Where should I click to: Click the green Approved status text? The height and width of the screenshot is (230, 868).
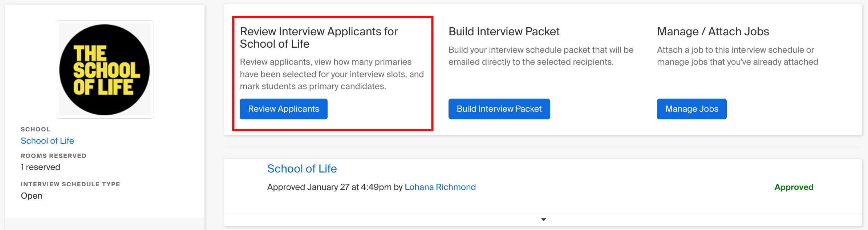tap(794, 187)
